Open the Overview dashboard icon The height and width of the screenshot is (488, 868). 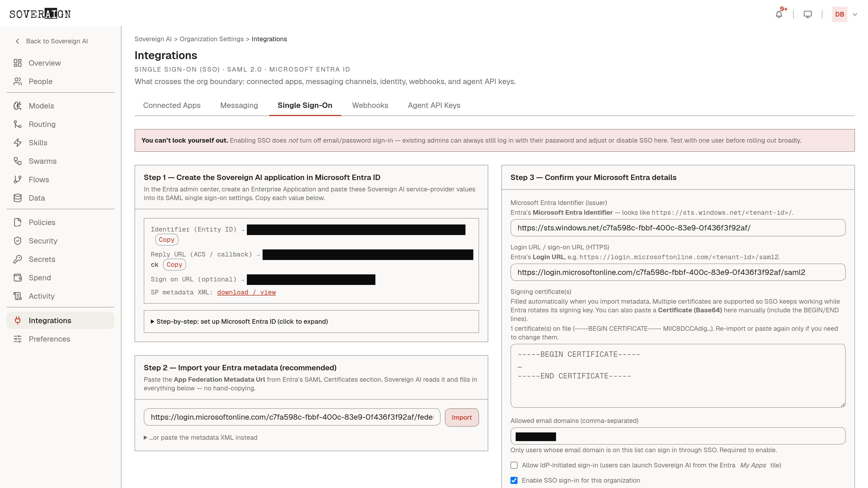(18, 63)
